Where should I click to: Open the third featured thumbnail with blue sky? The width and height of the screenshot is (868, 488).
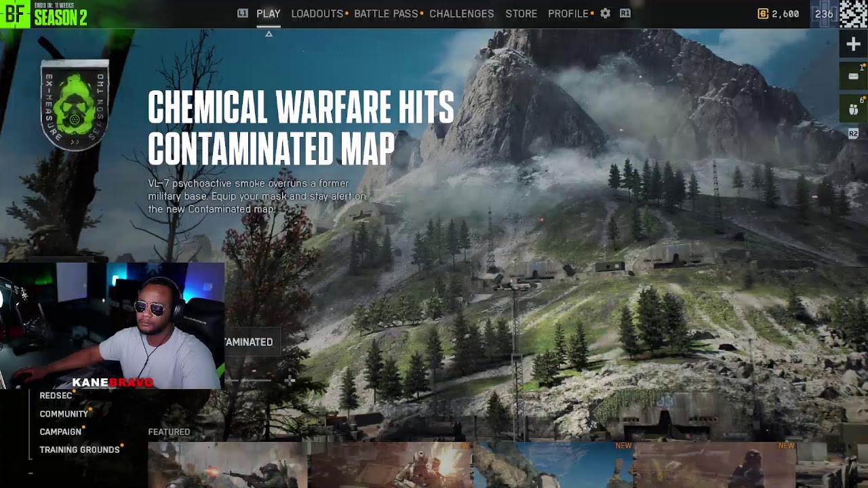click(553, 465)
